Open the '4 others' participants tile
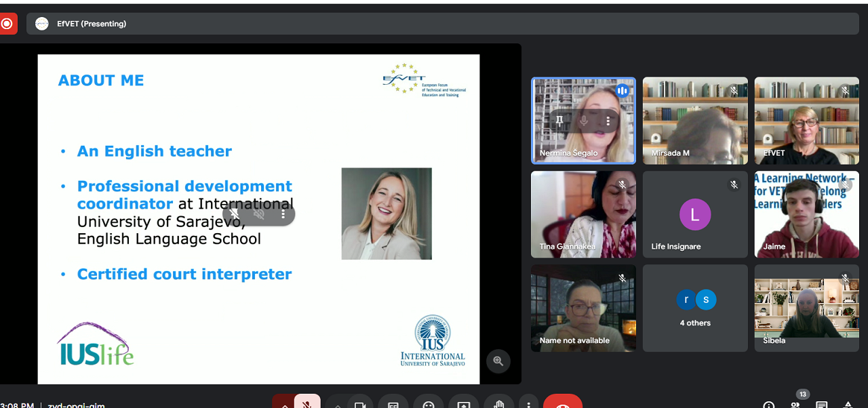Image resolution: width=868 pixels, height=408 pixels. pyautogui.click(x=695, y=308)
